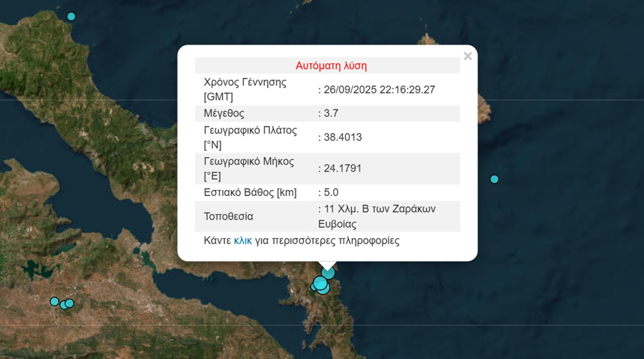
Task: Select the Γεωγραφικό Πλάτος latitude value
Action: (x=341, y=137)
